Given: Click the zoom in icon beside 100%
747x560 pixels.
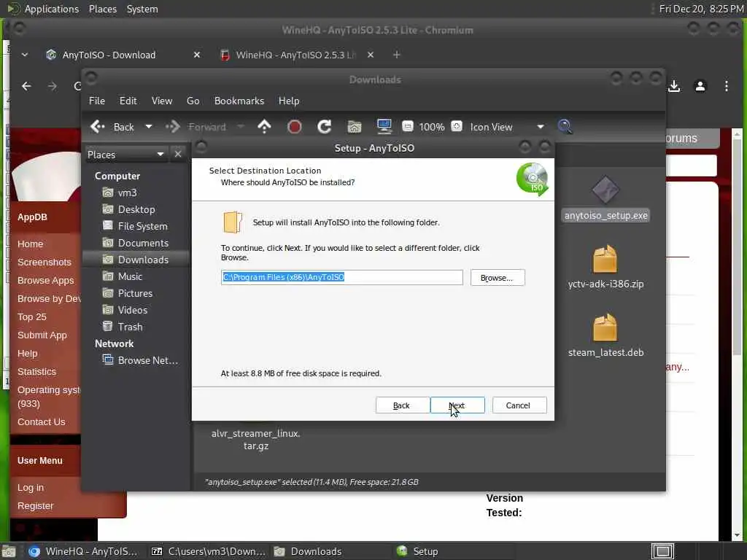Looking at the screenshot, I should point(457,126).
